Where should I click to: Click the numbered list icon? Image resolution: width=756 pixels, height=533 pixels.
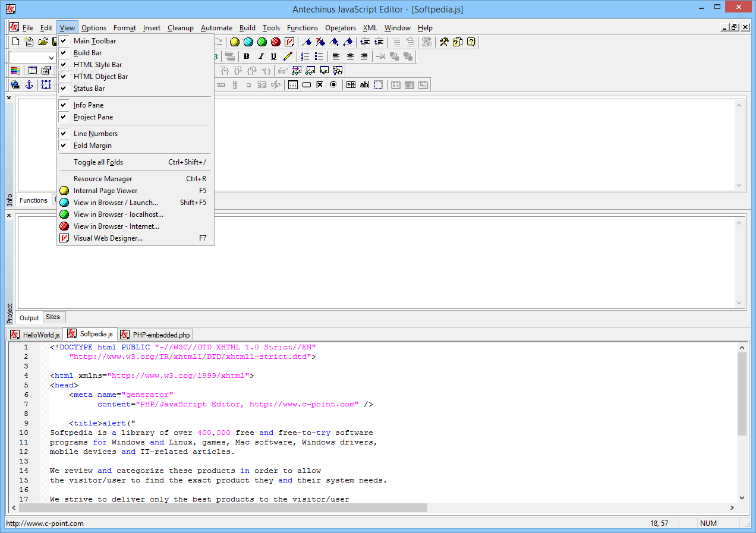[x=305, y=56]
